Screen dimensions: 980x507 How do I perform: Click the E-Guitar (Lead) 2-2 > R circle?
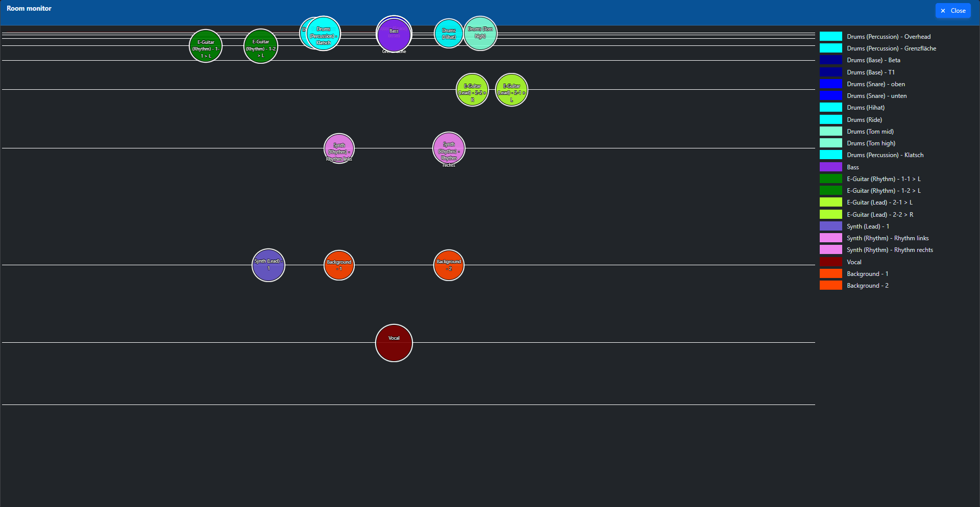click(x=472, y=90)
